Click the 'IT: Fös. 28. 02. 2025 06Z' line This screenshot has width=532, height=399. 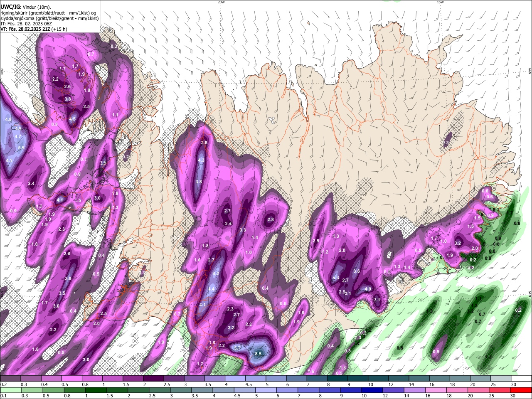(26, 24)
